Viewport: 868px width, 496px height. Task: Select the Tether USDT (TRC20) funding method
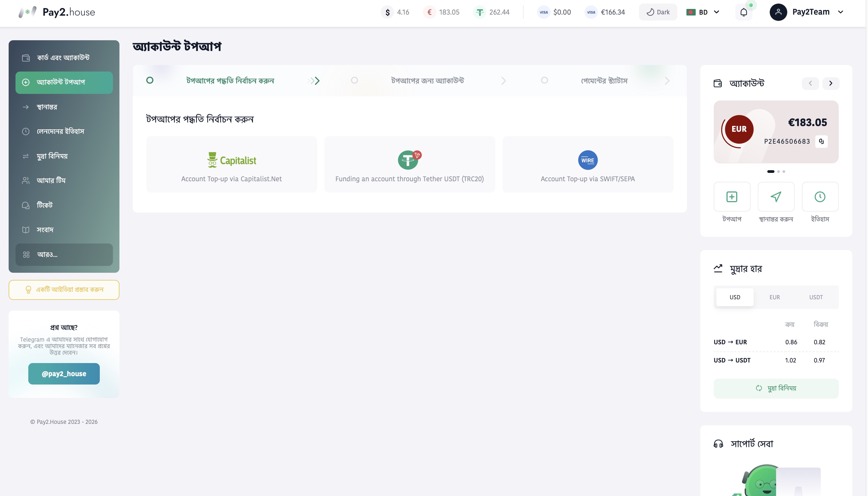pos(409,165)
